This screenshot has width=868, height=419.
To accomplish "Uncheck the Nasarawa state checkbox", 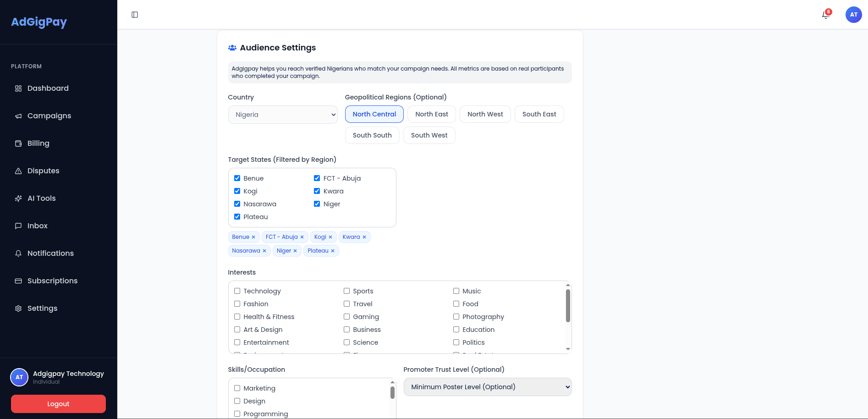I will pos(237,204).
